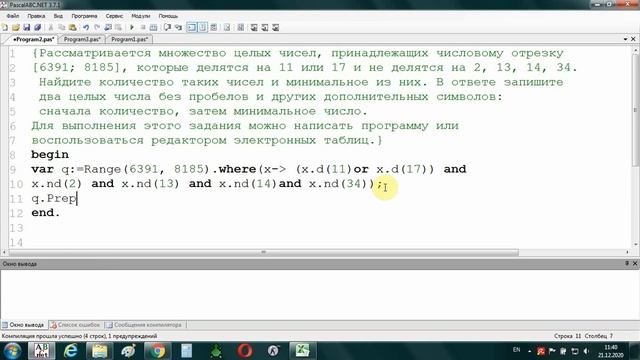Click 'x.nd(13)' in line 10

151,184
